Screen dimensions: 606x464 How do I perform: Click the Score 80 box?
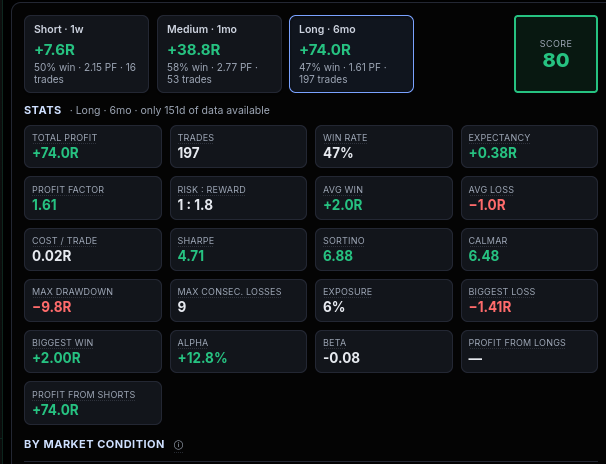click(x=556, y=54)
